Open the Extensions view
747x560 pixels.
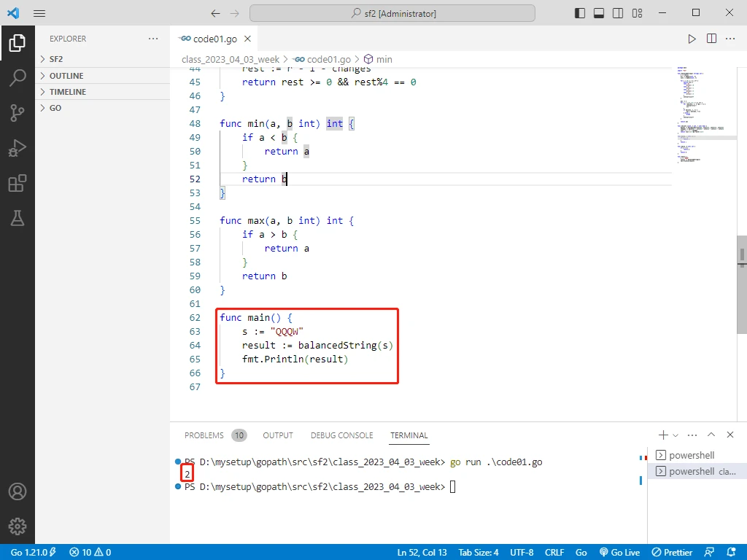[18, 183]
